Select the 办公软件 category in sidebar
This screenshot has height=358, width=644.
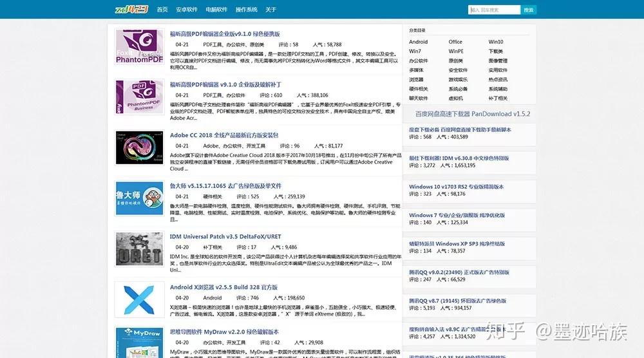(418, 61)
